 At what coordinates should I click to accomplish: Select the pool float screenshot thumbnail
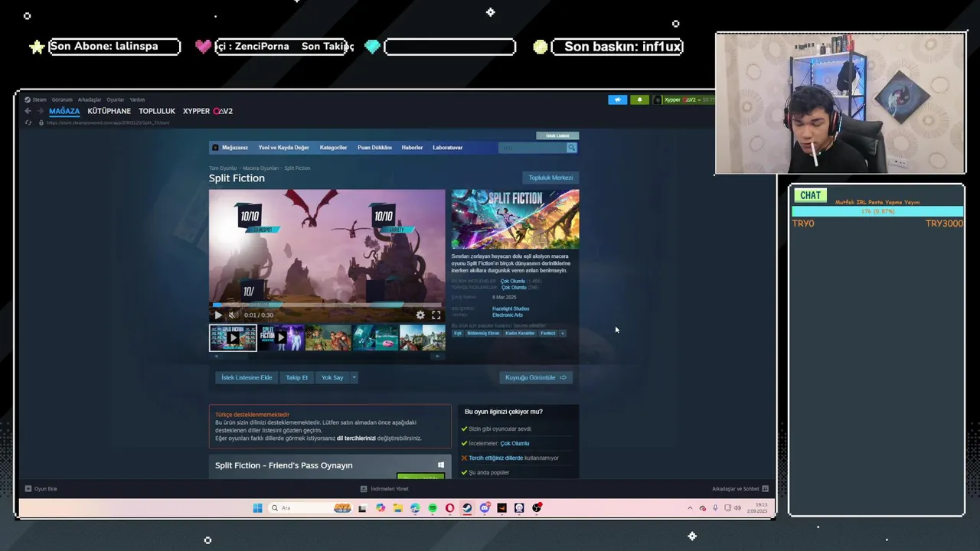[375, 337]
